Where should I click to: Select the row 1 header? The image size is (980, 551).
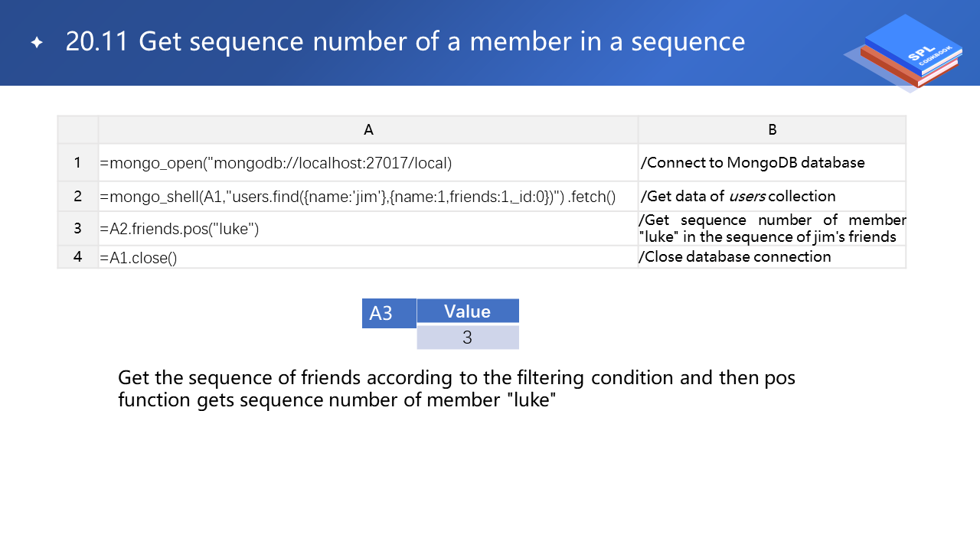[x=77, y=163]
